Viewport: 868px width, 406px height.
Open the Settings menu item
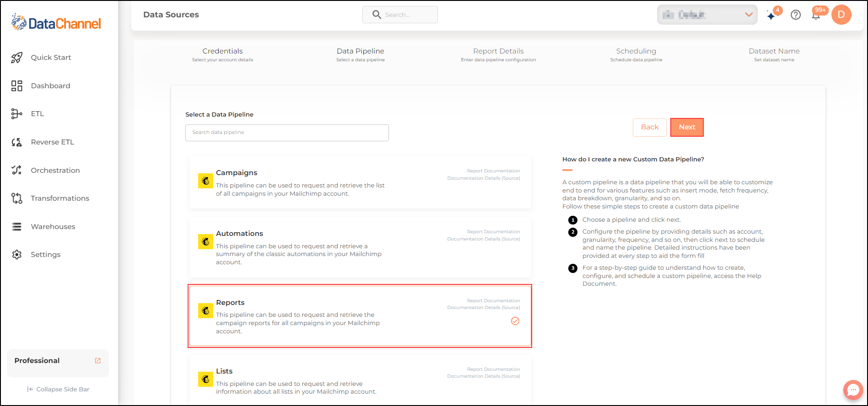[46, 255]
